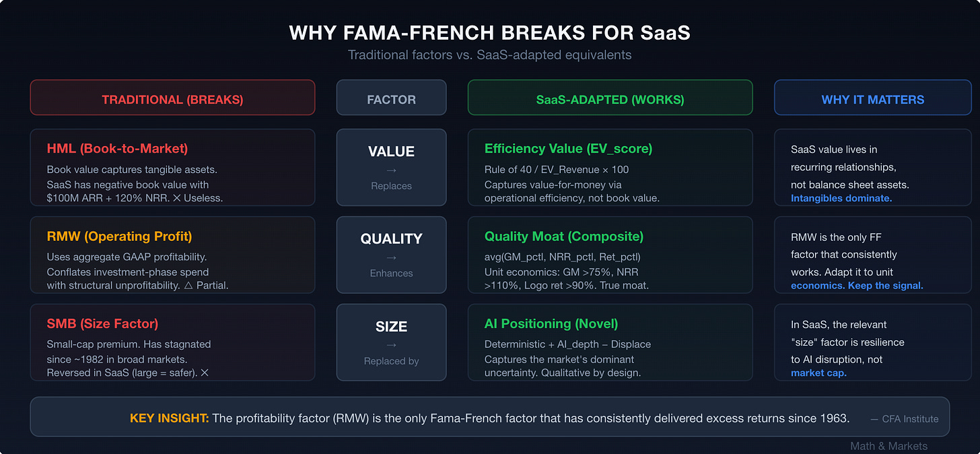The width and height of the screenshot is (980, 454).
Task: Open the RMW (Operating Profit) card
Action: [x=172, y=255]
